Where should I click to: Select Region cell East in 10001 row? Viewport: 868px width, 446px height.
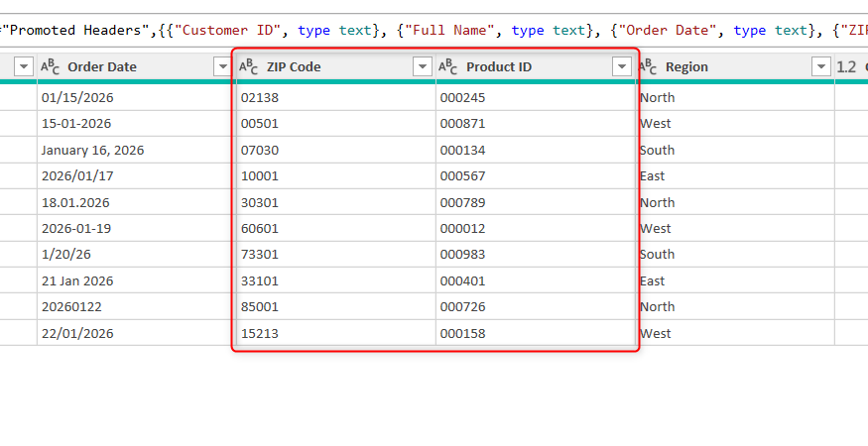(x=735, y=176)
